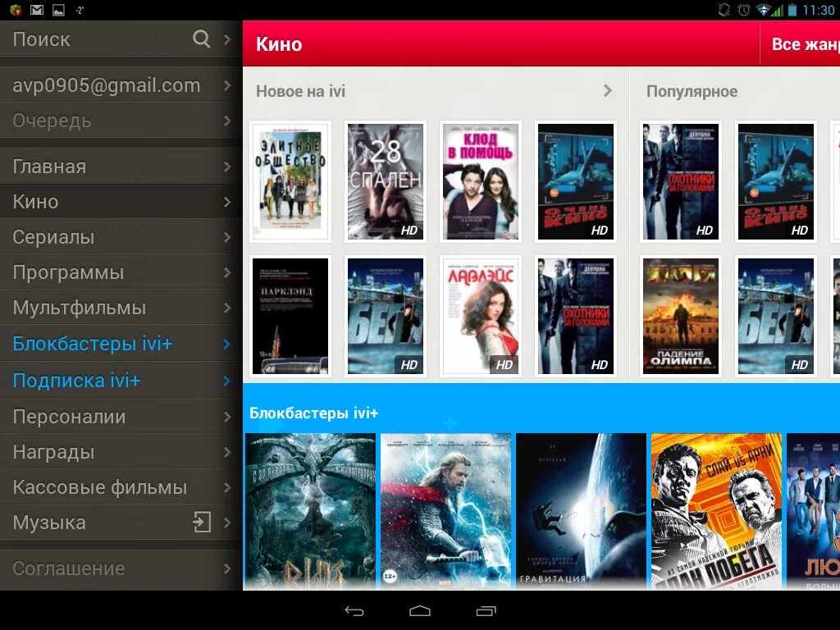Tap the strawberry app notification icon
The image size is (840, 630).
point(16,10)
